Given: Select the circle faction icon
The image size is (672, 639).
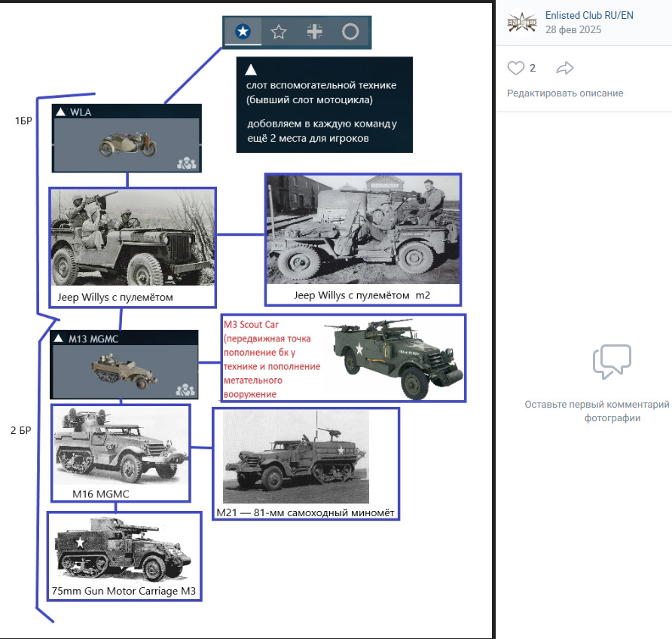Looking at the screenshot, I should pos(350,32).
